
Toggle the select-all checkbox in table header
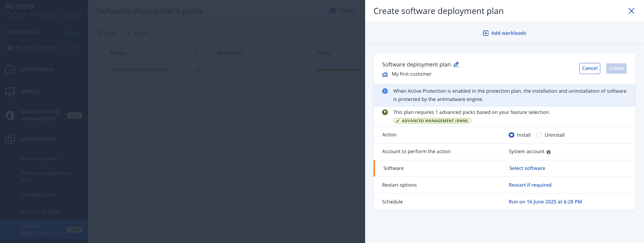[100, 53]
